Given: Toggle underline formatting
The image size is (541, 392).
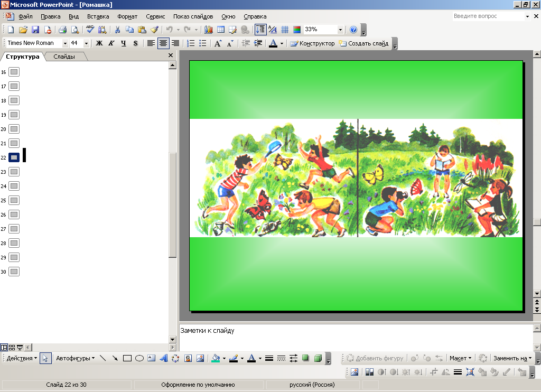Looking at the screenshot, I should point(124,43).
